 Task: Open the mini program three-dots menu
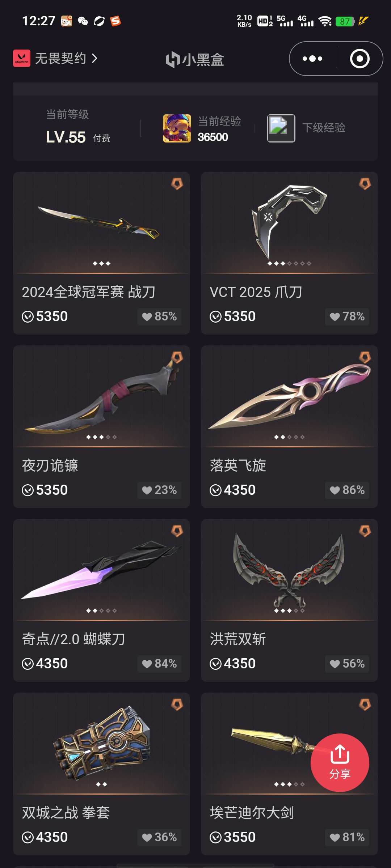coord(312,59)
